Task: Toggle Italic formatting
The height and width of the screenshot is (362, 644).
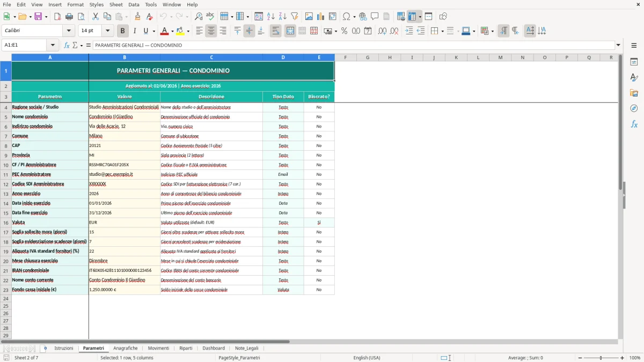Action: tap(134, 31)
